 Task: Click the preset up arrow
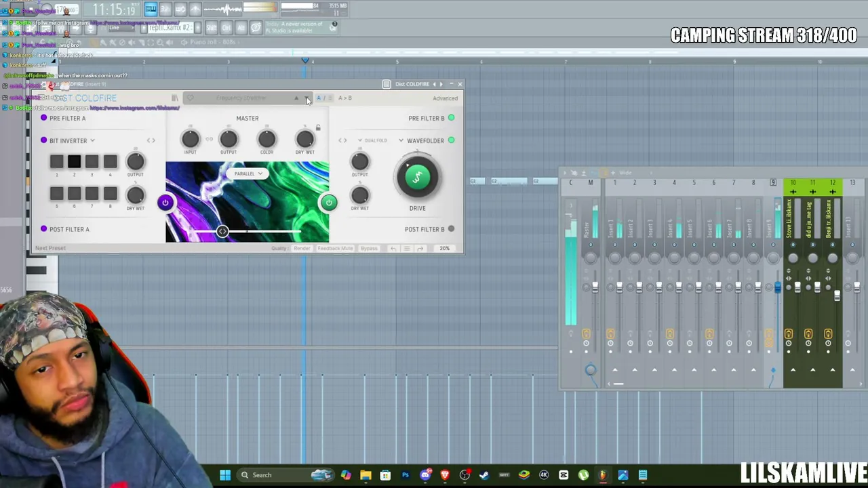coord(296,98)
